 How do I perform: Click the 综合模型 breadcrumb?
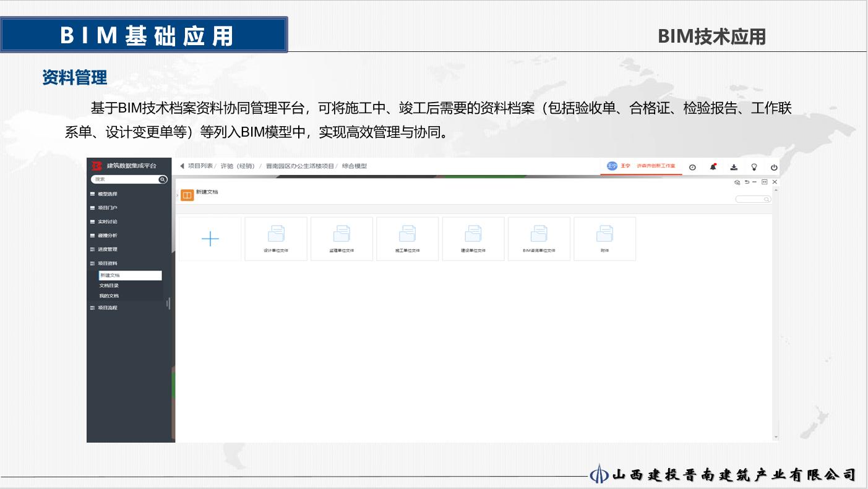click(355, 166)
